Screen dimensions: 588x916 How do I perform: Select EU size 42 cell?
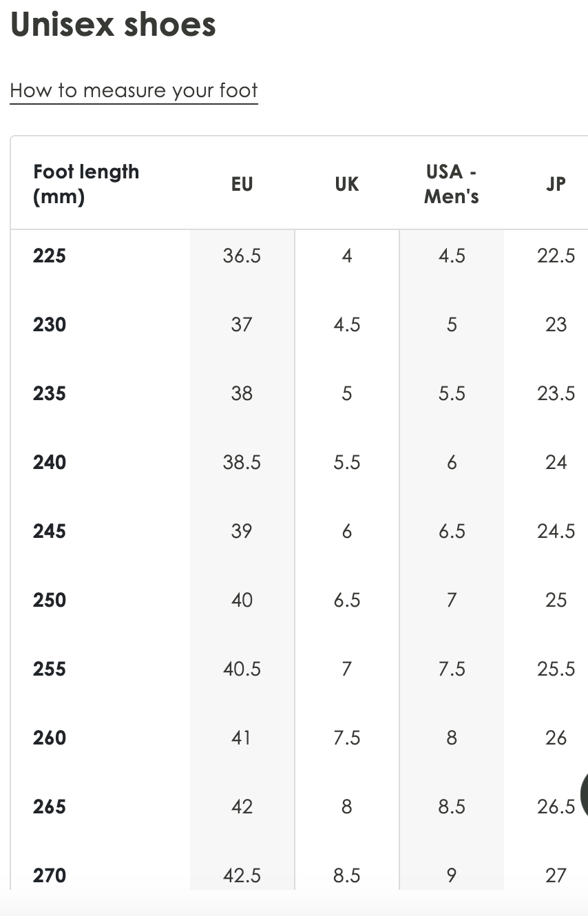[242, 806]
